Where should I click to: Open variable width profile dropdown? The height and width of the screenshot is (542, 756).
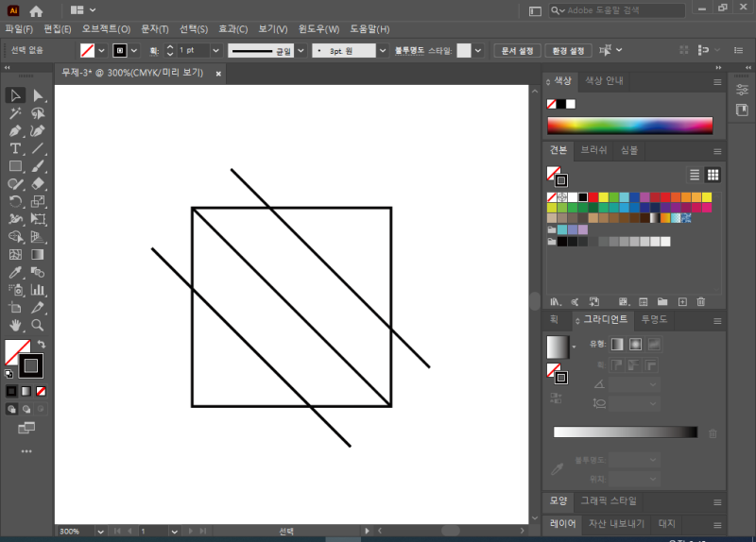tap(301, 50)
